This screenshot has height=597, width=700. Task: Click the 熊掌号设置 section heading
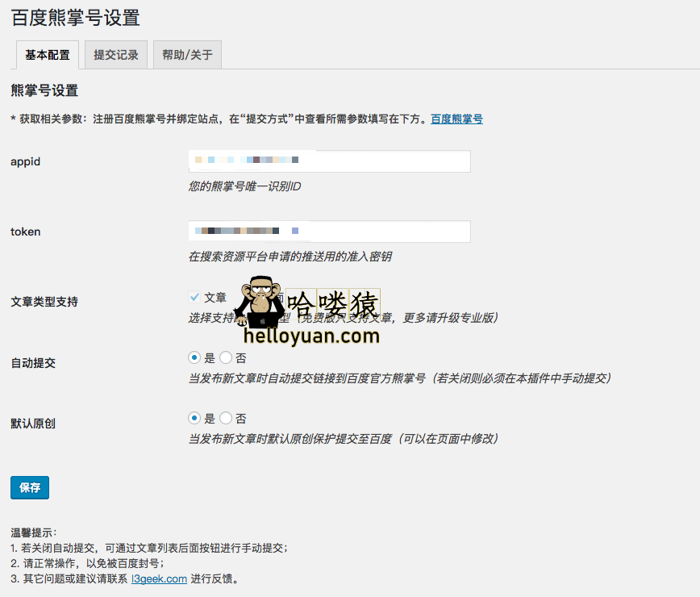pyautogui.click(x=44, y=90)
